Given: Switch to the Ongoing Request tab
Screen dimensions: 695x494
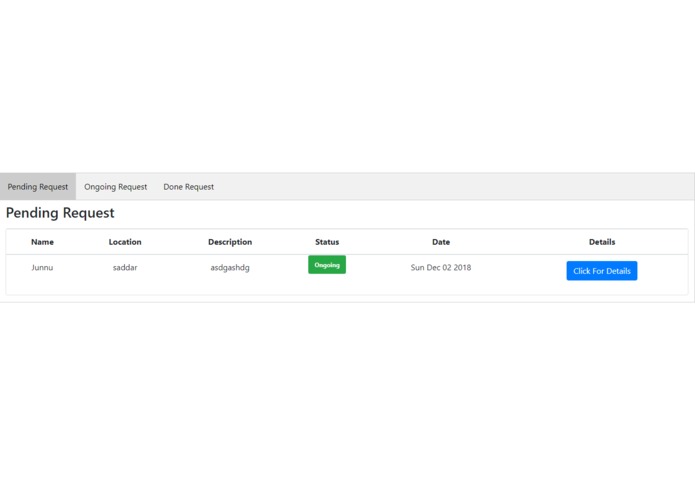Looking at the screenshot, I should click(x=116, y=187).
